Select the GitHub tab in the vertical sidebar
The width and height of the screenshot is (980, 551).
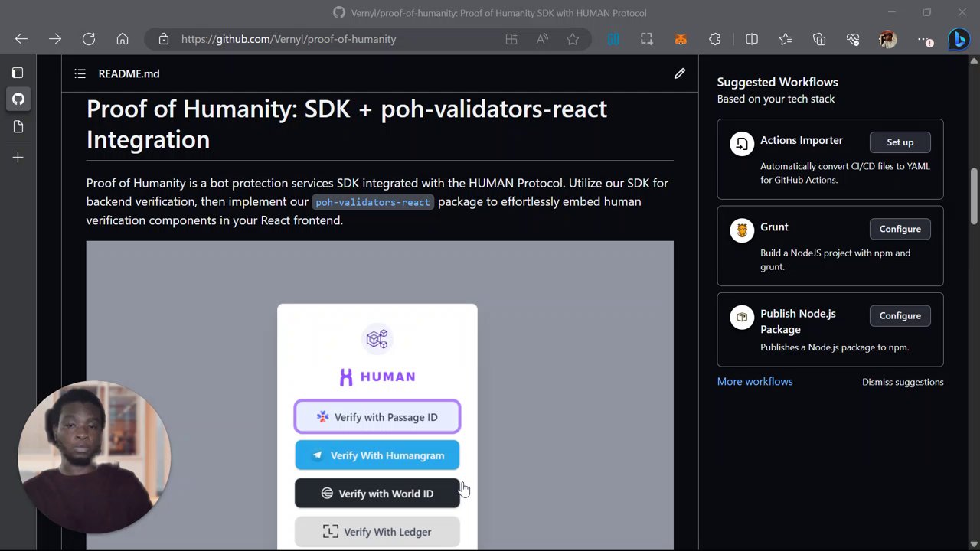click(x=18, y=99)
